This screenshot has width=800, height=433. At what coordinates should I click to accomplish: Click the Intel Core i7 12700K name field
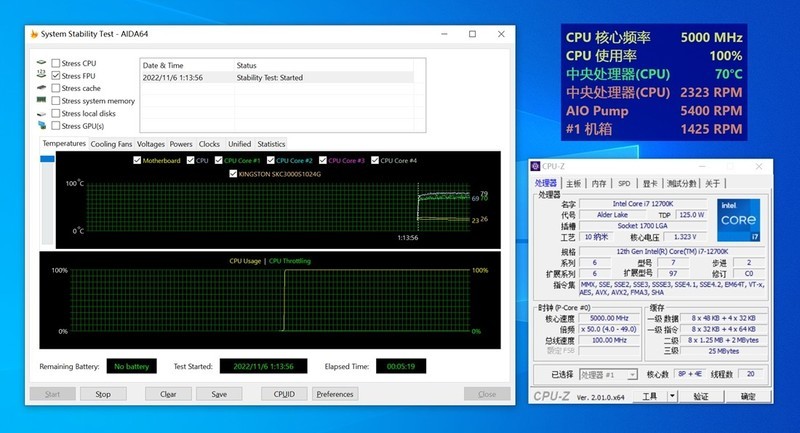tap(643, 203)
